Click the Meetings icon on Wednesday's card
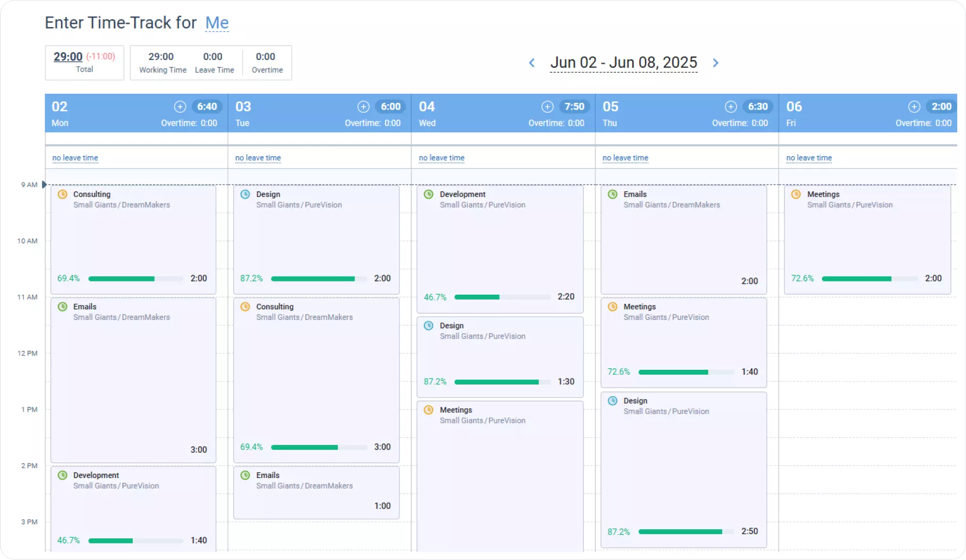The height and width of the screenshot is (560, 966). tap(428, 410)
